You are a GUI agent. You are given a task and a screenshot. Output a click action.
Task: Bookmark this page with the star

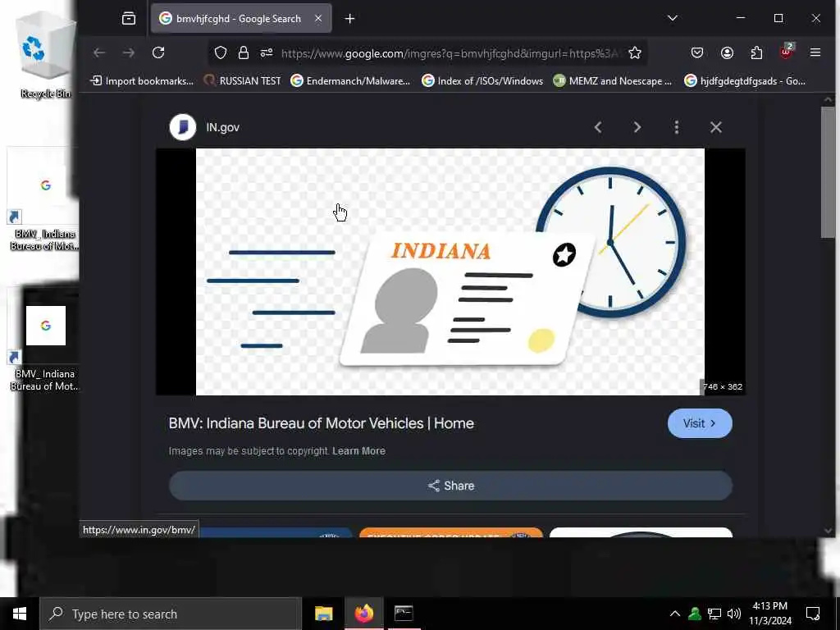click(x=635, y=52)
